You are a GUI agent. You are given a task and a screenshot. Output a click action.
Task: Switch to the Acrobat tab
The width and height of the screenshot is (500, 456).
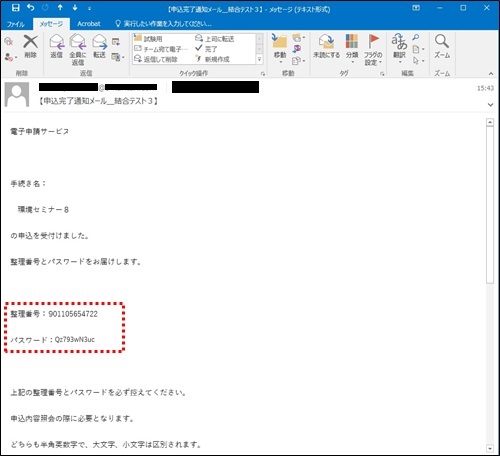pos(89,24)
